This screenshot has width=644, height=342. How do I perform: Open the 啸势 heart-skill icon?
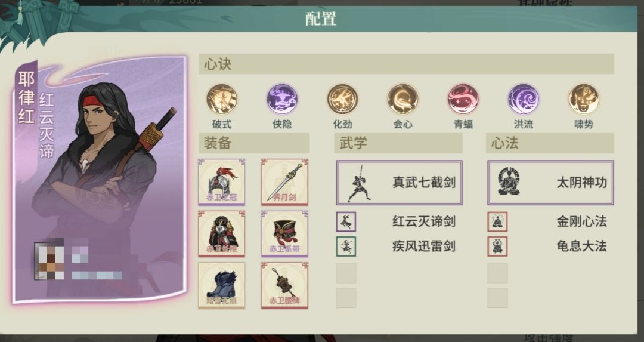[584, 99]
